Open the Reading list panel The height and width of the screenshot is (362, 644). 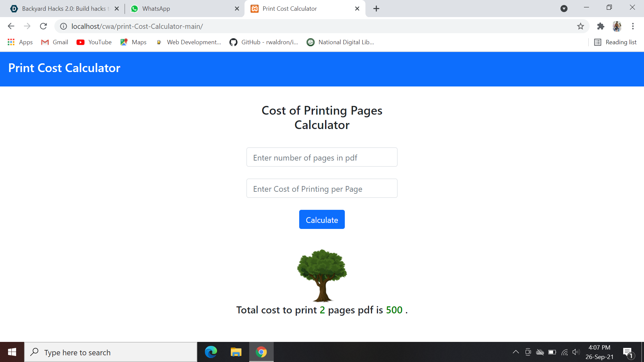[x=615, y=42]
